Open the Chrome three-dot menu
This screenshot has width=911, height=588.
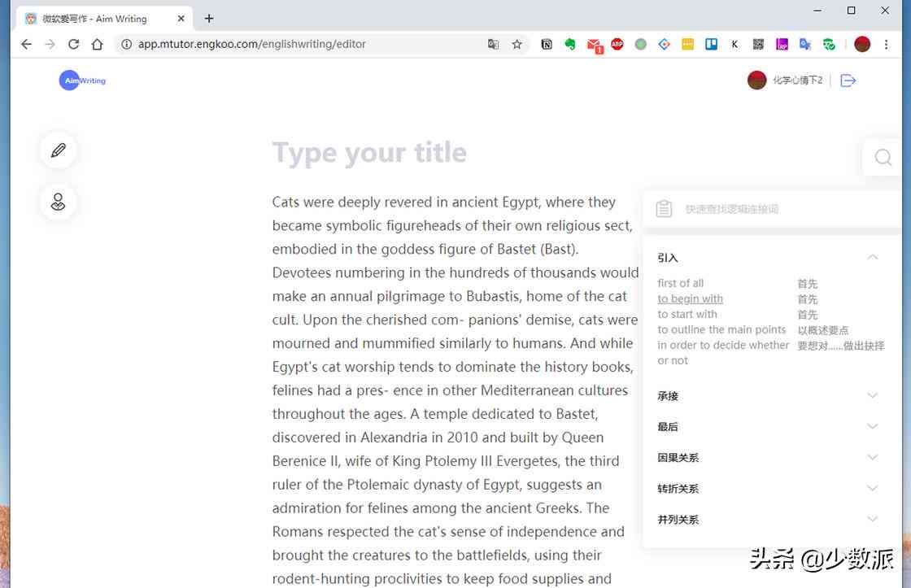(886, 44)
